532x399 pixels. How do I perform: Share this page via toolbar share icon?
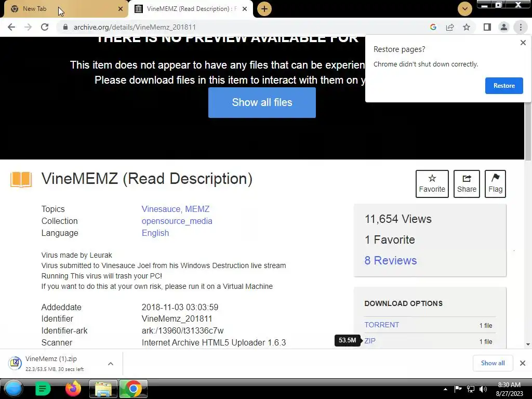450,27
